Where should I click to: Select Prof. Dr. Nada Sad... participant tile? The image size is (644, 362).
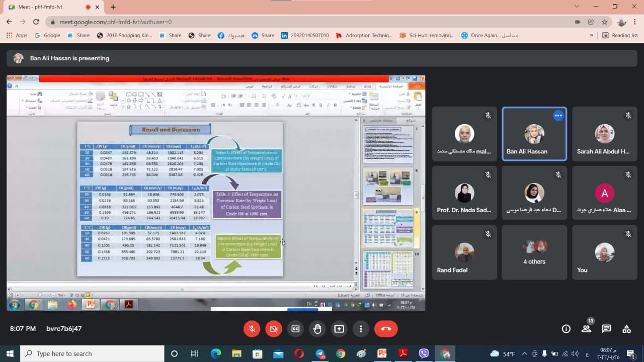(x=464, y=193)
